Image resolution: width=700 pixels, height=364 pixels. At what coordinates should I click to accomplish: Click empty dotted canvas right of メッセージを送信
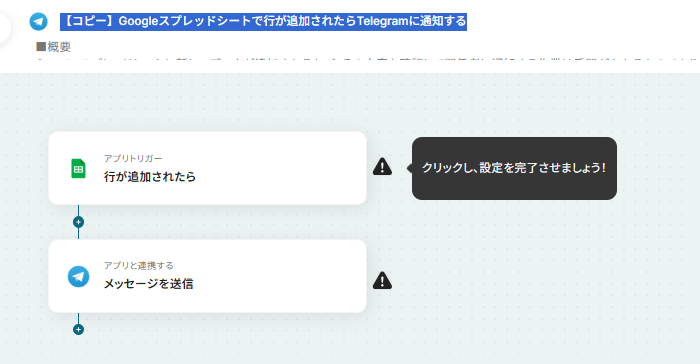pyautogui.click(x=536, y=277)
